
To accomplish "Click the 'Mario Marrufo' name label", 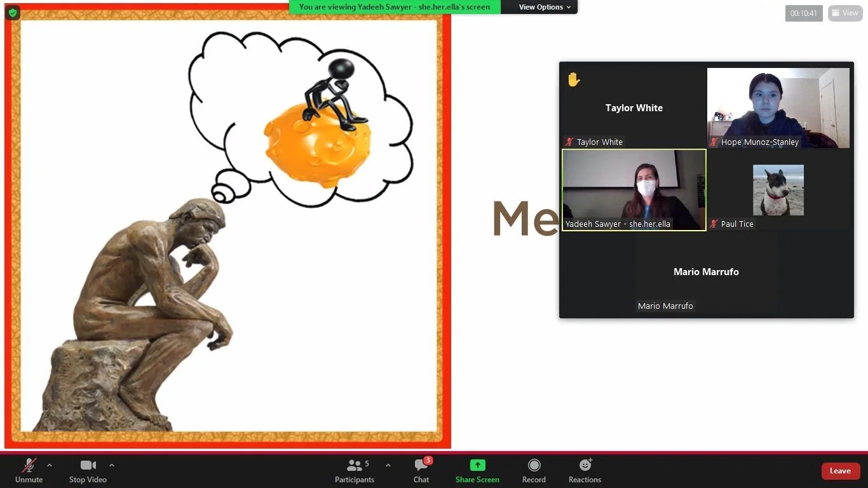I will (665, 306).
